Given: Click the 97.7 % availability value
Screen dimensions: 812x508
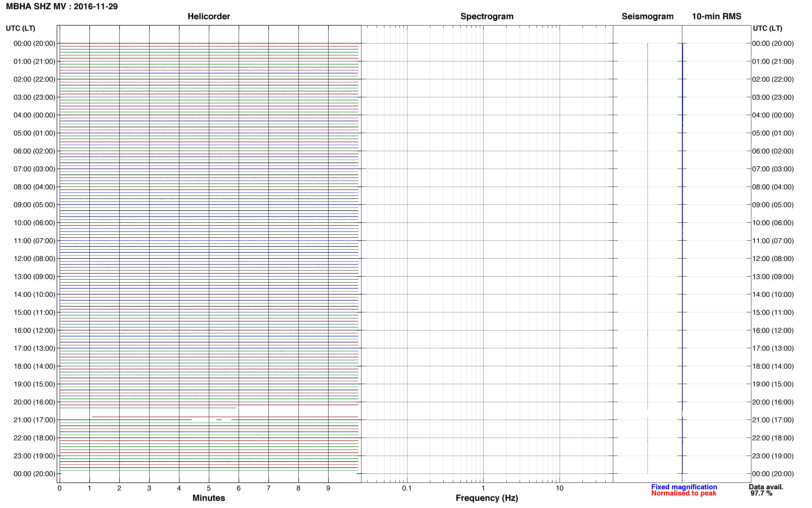Looking at the screenshot, I should point(762,493).
